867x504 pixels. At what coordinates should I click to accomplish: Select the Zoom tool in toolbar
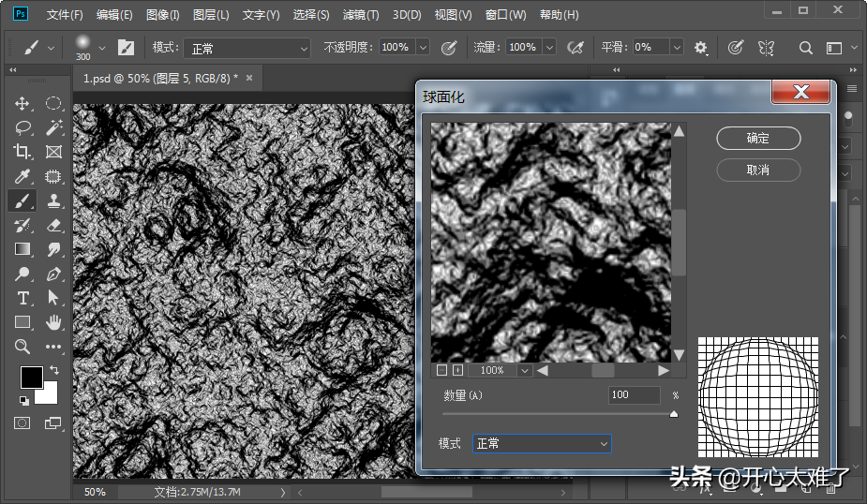point(22,347)
